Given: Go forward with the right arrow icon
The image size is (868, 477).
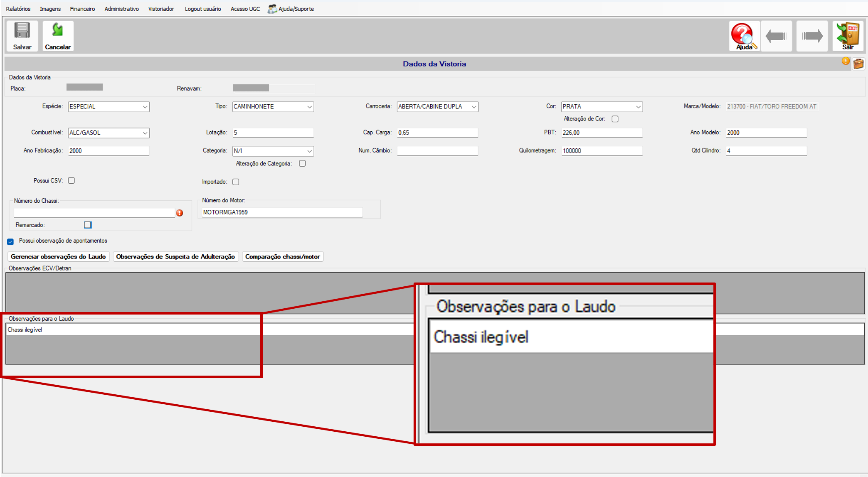Looking at the screenshot, I should (812, 36).
